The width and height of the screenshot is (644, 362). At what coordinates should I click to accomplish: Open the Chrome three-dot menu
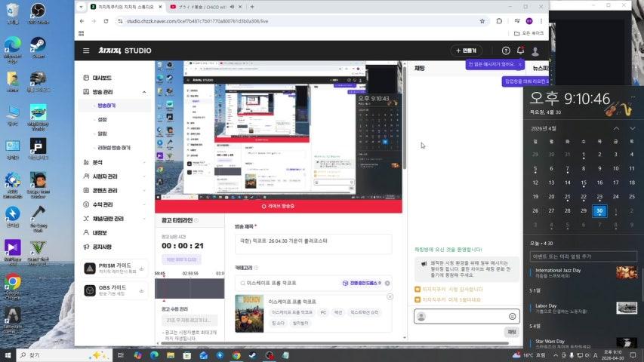[541, 21]
